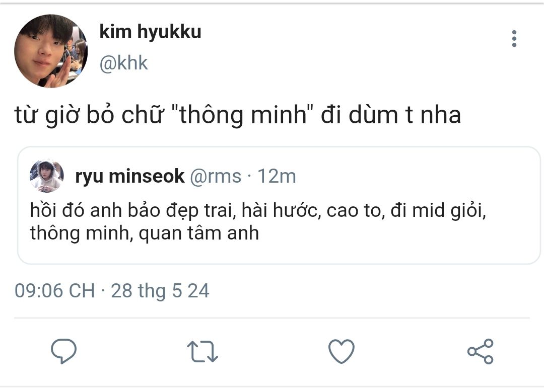This screenshot has width=544, height=392.
Task: Click the display name kim hyukku
Action: pyautogui.click(x=150, y=32)
